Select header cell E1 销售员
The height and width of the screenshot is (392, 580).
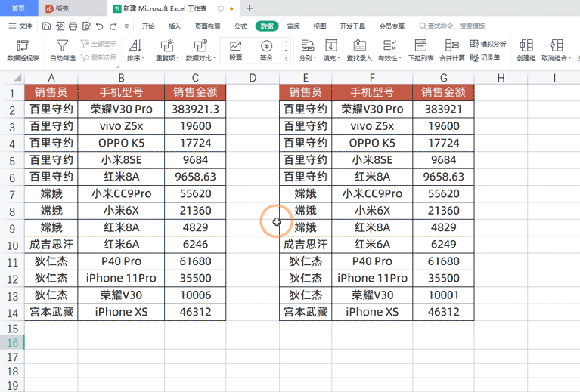coord(306,92)
